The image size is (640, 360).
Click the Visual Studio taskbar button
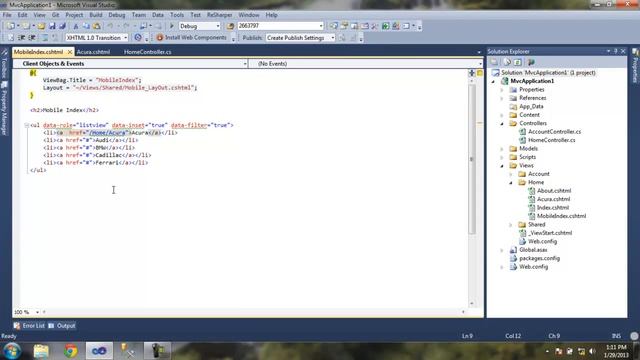[x=99, y=351]
